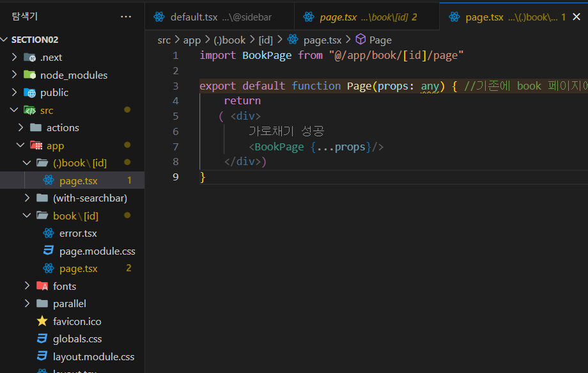Click the favicon.ico star icon

coord(42,321)
